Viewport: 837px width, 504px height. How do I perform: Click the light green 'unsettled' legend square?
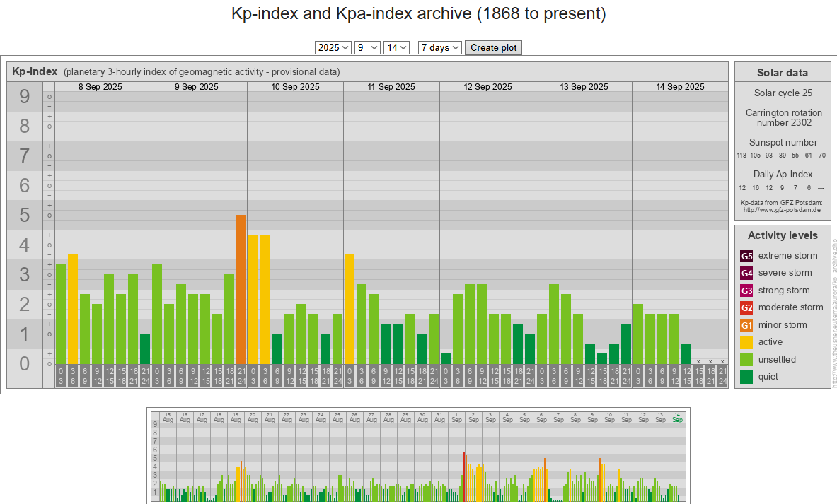746,360
